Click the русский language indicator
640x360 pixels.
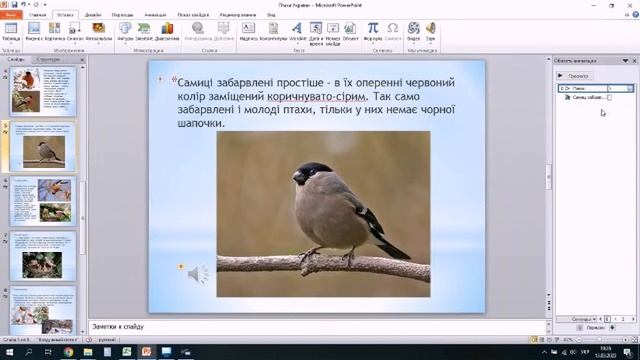pyautogui.click(x=107, y=340)
